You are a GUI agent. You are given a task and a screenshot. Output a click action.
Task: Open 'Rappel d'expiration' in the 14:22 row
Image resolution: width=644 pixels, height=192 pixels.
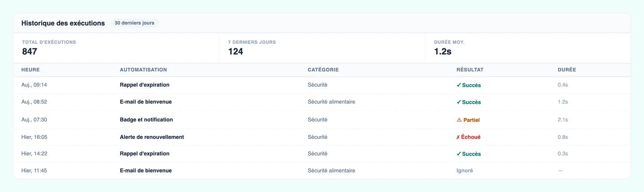(x=144, y=154)
